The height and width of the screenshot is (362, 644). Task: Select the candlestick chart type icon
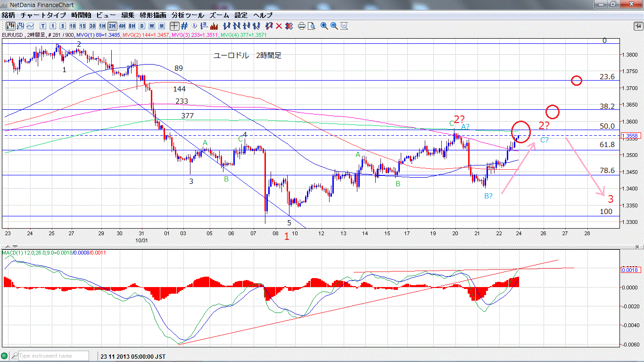(x=10, y=26)
